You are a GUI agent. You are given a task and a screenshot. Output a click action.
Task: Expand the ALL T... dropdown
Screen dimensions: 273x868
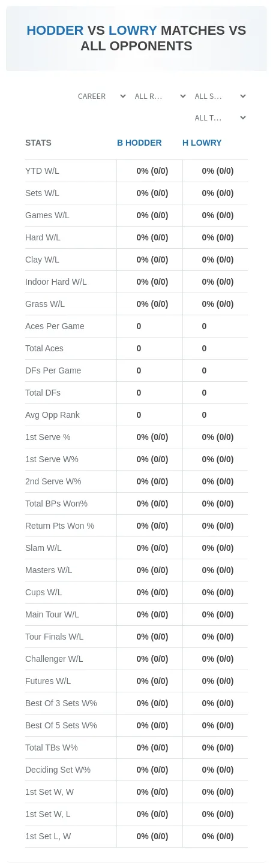coord(220,118)
